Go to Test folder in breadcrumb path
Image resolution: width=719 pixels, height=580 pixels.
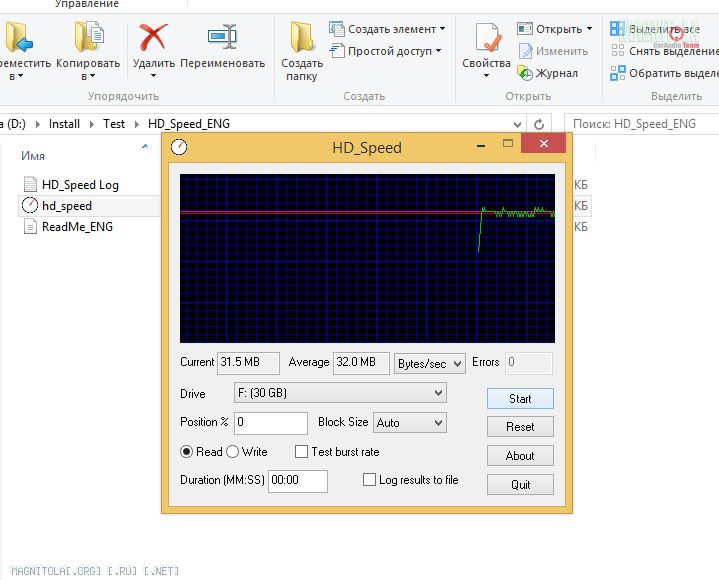tap(114, 124)
